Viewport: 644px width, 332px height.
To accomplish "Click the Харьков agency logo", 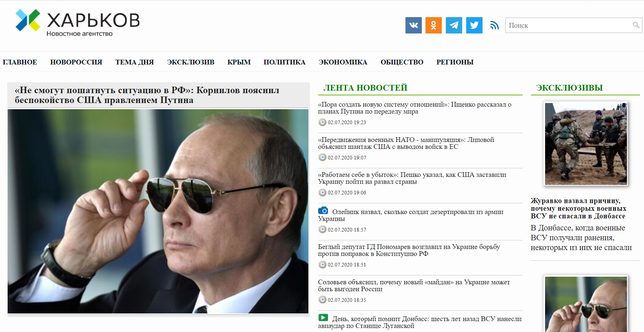I will tap(77, 23).
